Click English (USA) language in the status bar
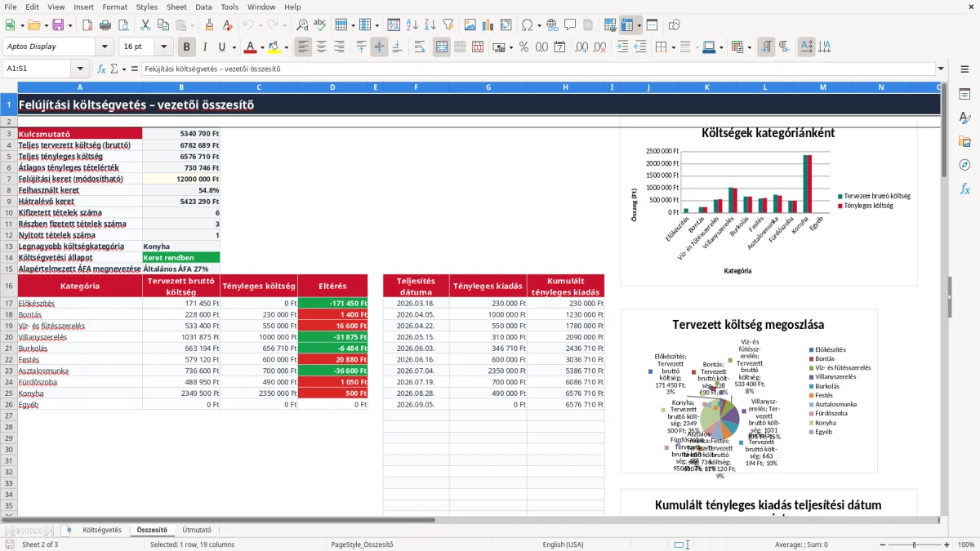 (x=563, y=544)
